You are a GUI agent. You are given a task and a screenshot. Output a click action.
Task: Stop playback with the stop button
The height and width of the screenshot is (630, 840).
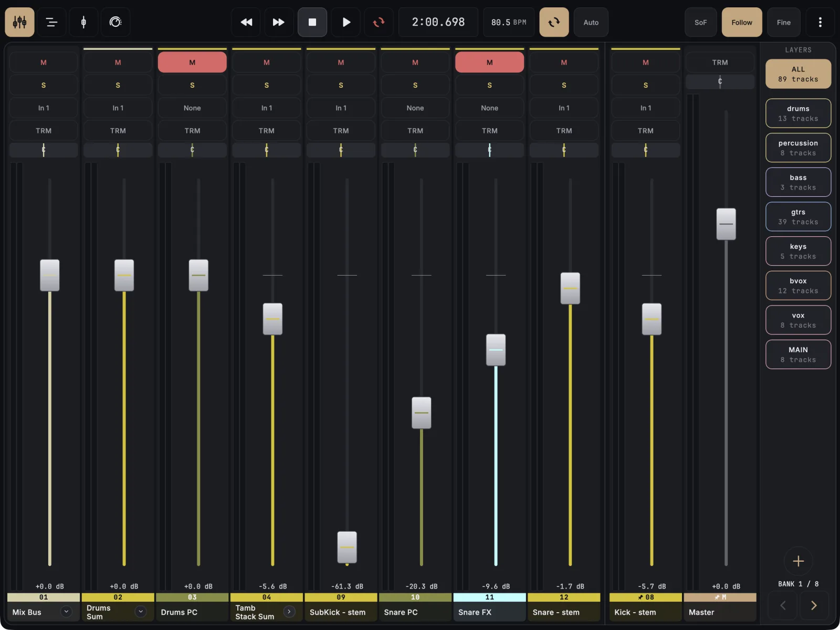pyautogui.click(x=312, y=22)
